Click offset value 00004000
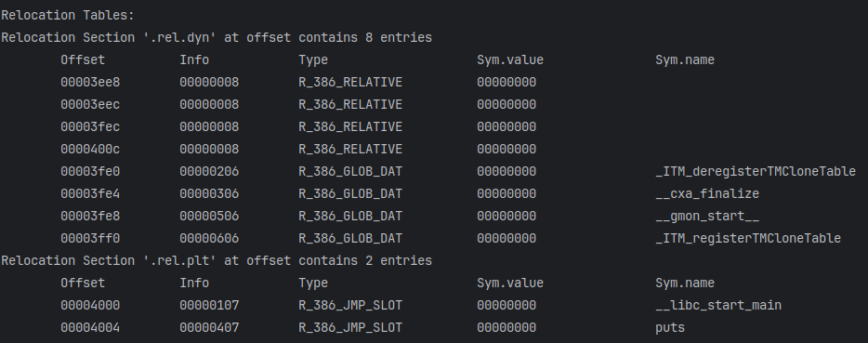Viewport: 868px width, 343px height. [90, 305]
